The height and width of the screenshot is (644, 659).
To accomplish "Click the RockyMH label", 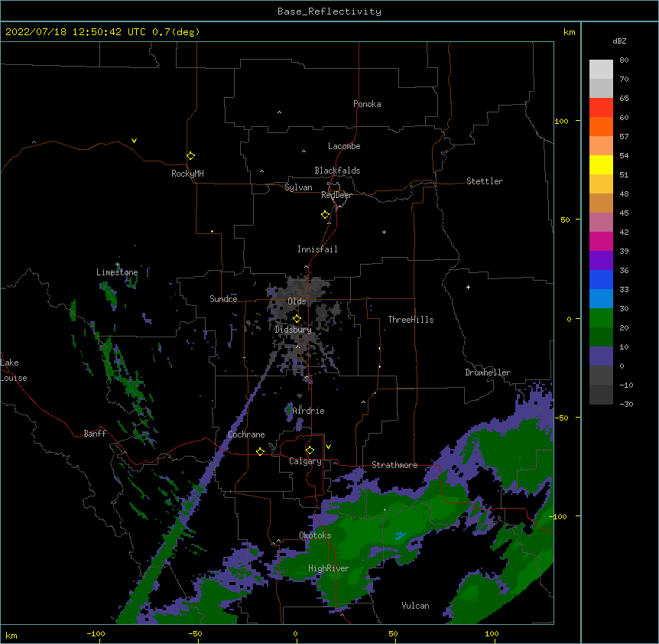I will pos(187,174).
